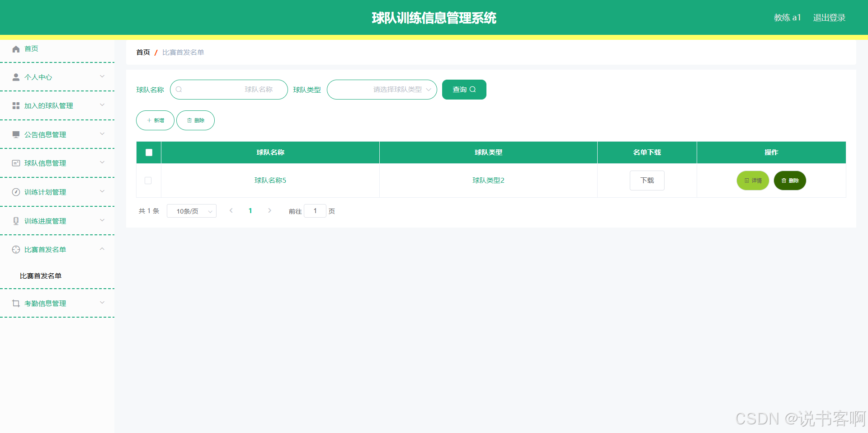The height and width of the screenshot is (433, 868).
Task: Open the 10条/页 page size dropdown
Action: pos(192,211)
